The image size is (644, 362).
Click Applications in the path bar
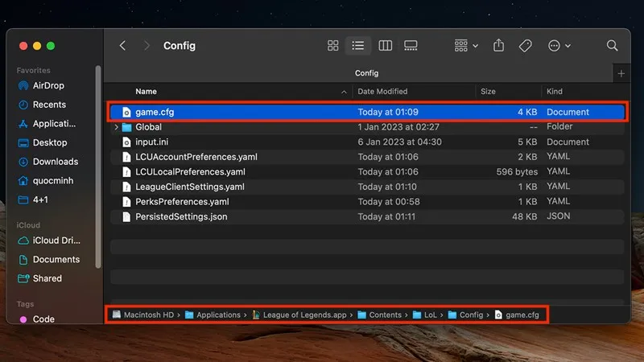(217, 315)
